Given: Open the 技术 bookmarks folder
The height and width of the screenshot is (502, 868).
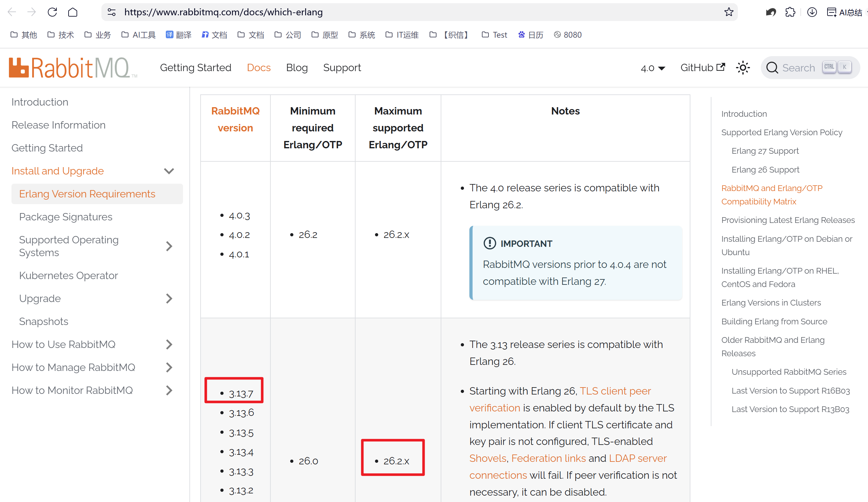Looking at the screenshot, I should click(61, 35).
